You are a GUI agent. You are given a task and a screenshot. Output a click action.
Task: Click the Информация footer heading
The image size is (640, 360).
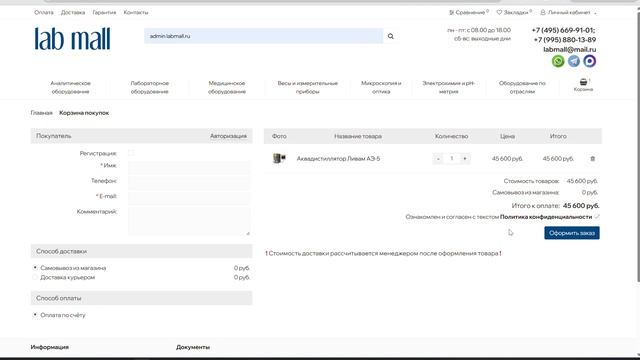click(x=50, y=347)
